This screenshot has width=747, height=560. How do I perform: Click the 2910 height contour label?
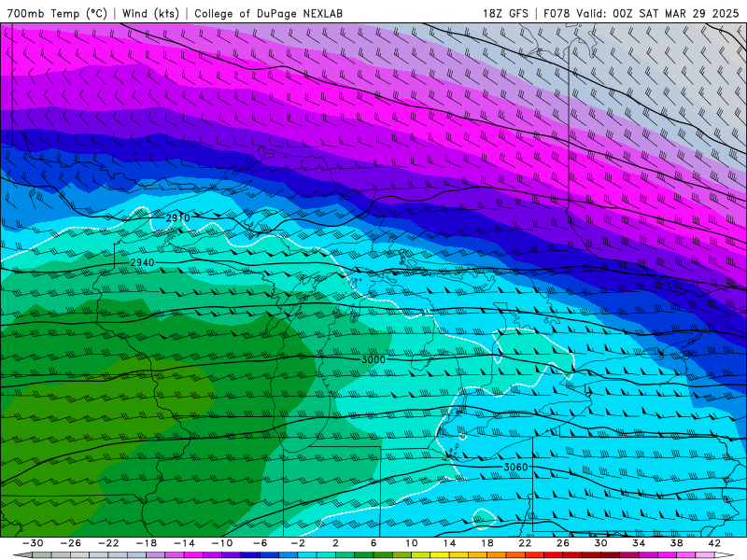coord(177,218)
